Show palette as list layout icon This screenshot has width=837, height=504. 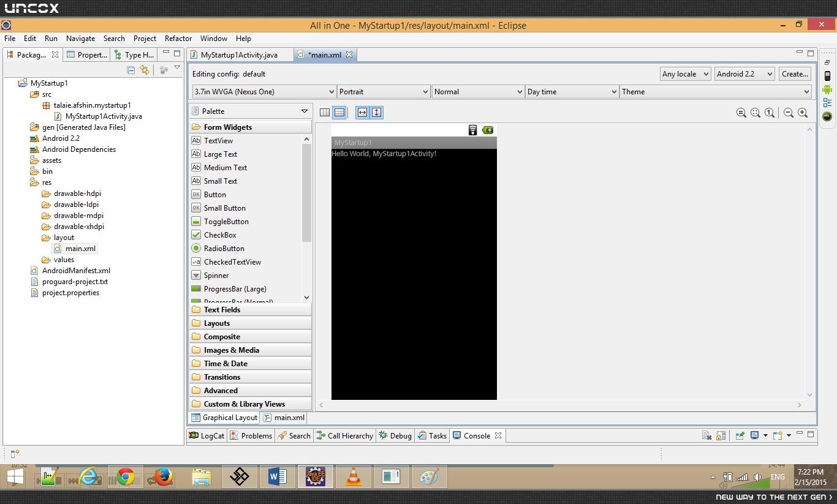[339, 113]
